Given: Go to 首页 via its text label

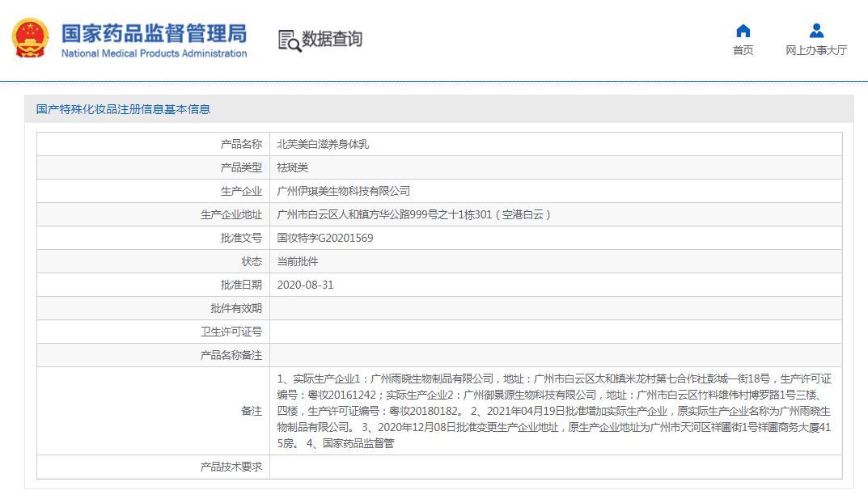Looking at the screenshot, I should pyautogui.click(x=743, y=50).
